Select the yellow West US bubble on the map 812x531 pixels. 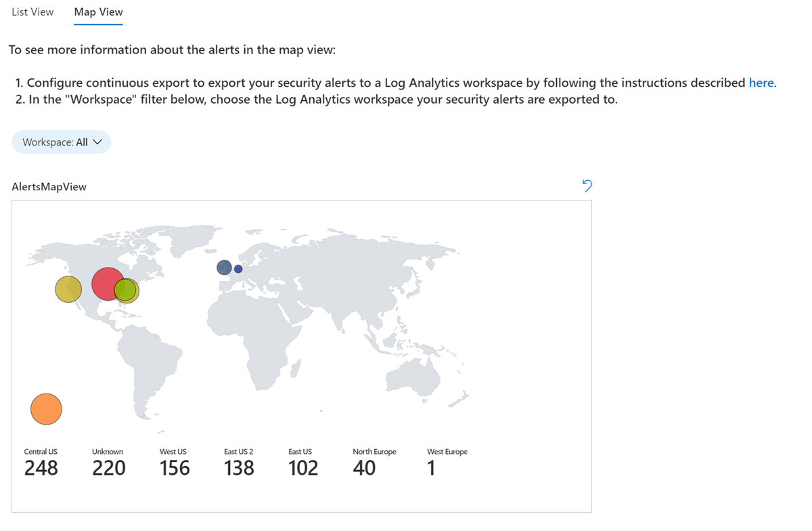click(x=68, y=289)
